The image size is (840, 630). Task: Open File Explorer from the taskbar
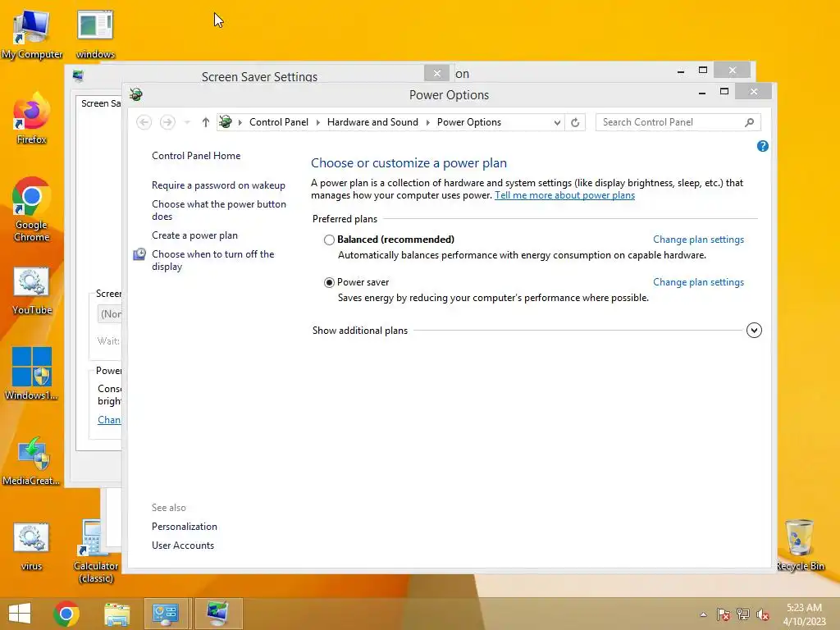pos(116,614)
